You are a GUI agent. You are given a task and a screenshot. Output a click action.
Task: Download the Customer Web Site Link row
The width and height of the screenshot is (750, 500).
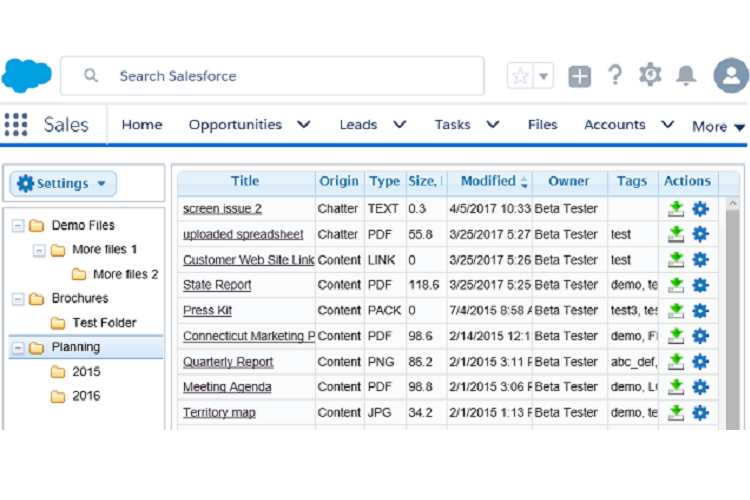point(676,260)
